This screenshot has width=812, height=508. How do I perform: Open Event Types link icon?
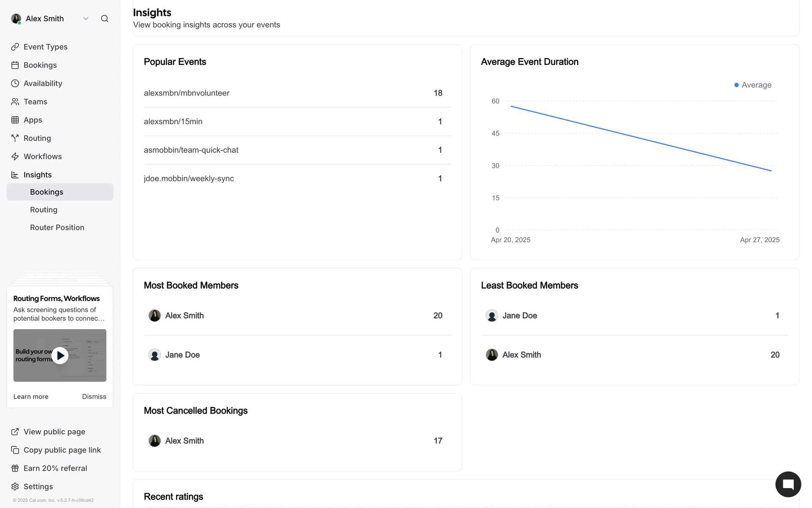click(x=15, y=47)
